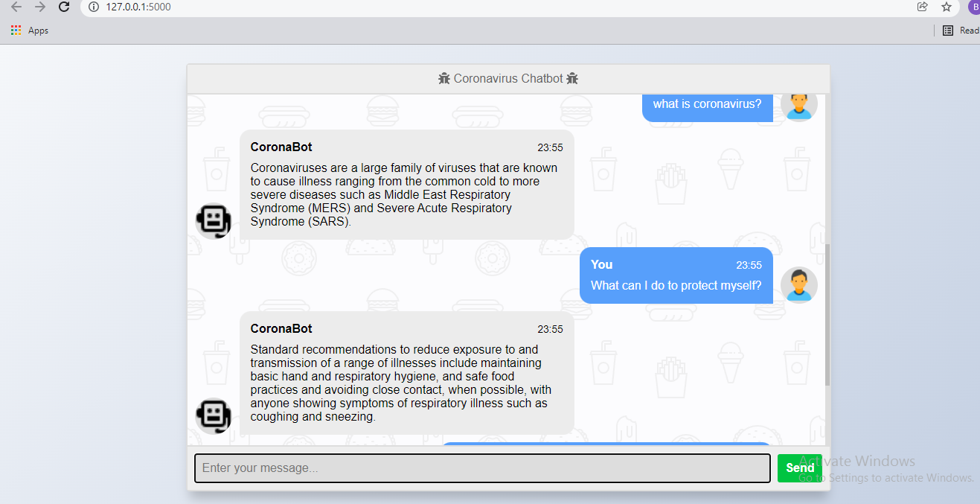Open the site information icon in address bar
Screen dimensions: 980x504
(x=93, y=7)
